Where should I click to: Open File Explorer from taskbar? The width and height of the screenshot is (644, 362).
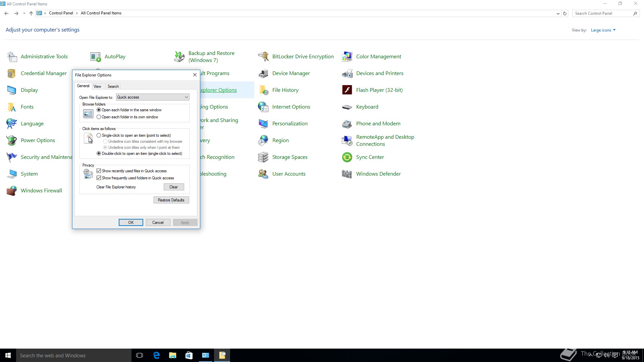click(173, 355)
